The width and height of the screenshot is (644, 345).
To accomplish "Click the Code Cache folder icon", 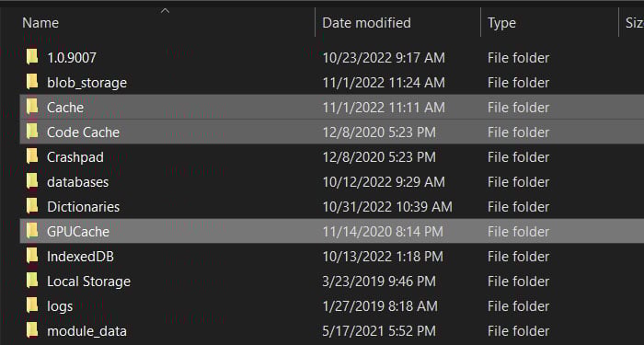I will [32, 132].
